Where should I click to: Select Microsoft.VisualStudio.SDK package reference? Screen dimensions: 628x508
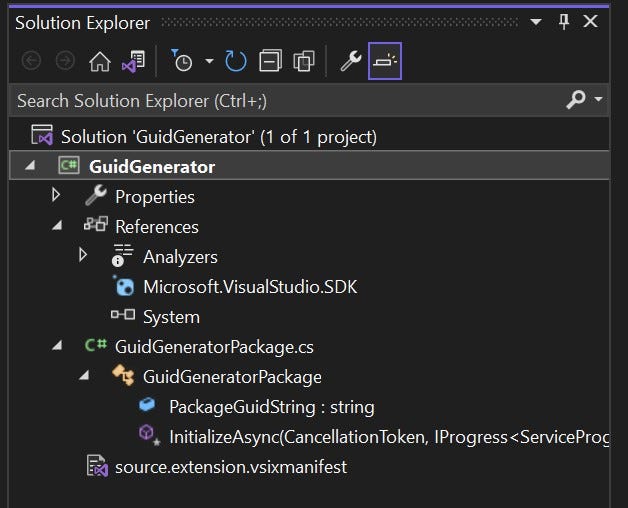(250, 287)
